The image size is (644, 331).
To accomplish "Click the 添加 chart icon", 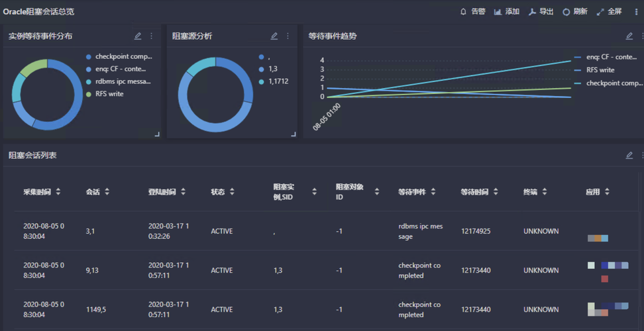I will pyautogui.click(x=498, y=11).
